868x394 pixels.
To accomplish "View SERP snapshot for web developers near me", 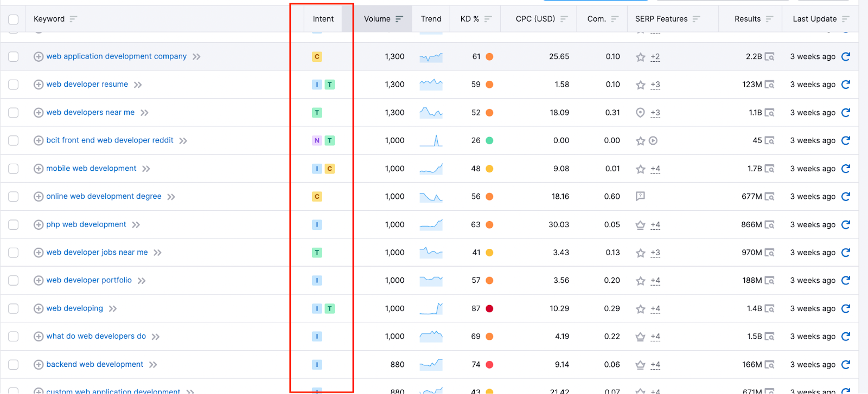I will coord(769,113).
